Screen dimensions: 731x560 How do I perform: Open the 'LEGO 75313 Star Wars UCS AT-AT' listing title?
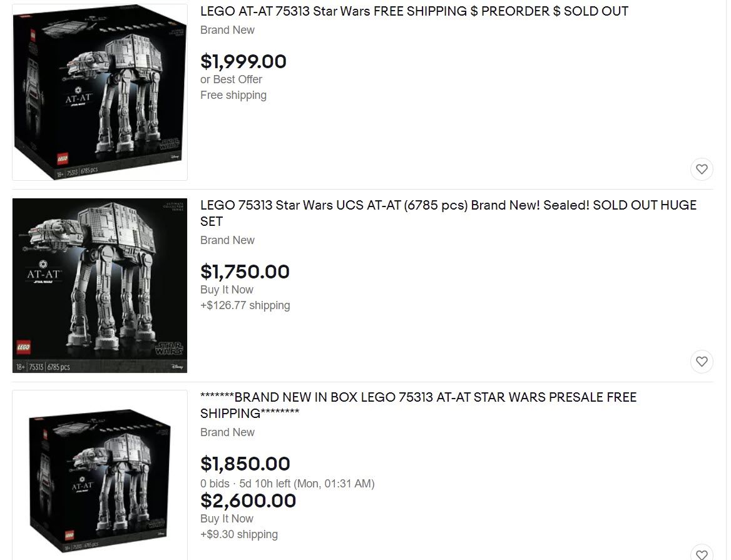(x=447, y=205)
